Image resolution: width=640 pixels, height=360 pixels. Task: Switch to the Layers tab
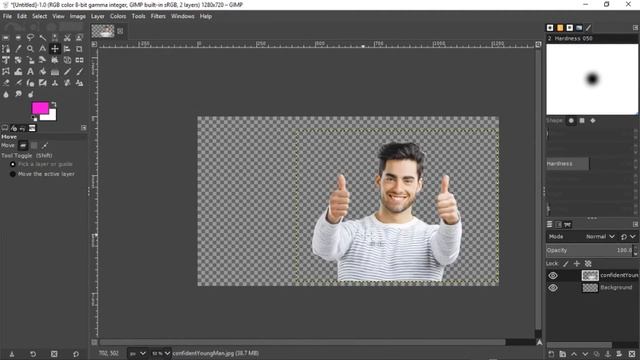[550, 224]
